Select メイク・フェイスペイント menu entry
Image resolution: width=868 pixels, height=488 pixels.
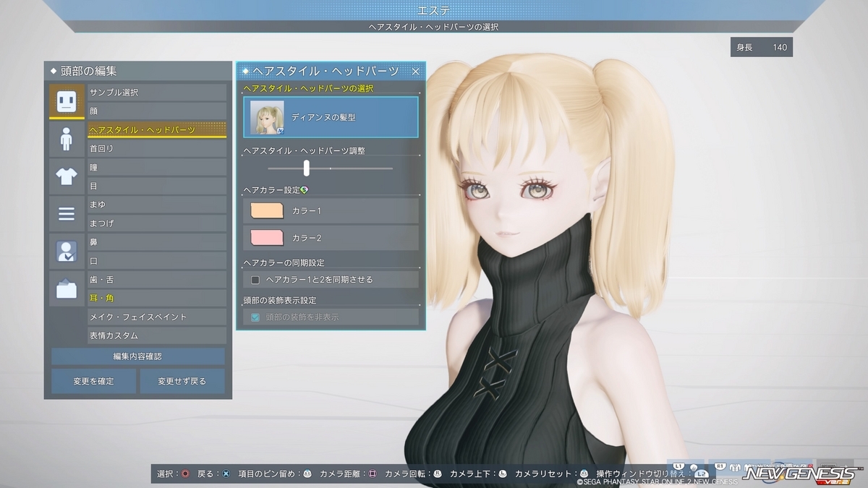coord(157,317)
